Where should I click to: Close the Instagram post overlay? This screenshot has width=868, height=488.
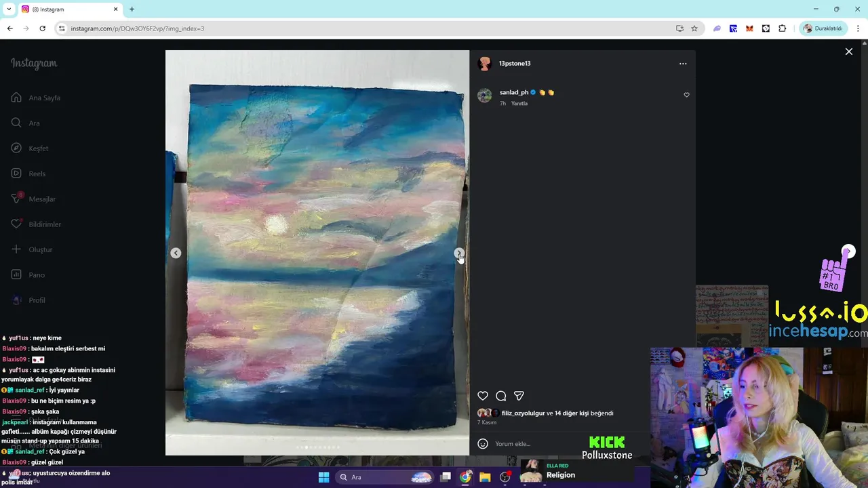tap(848, 52)
